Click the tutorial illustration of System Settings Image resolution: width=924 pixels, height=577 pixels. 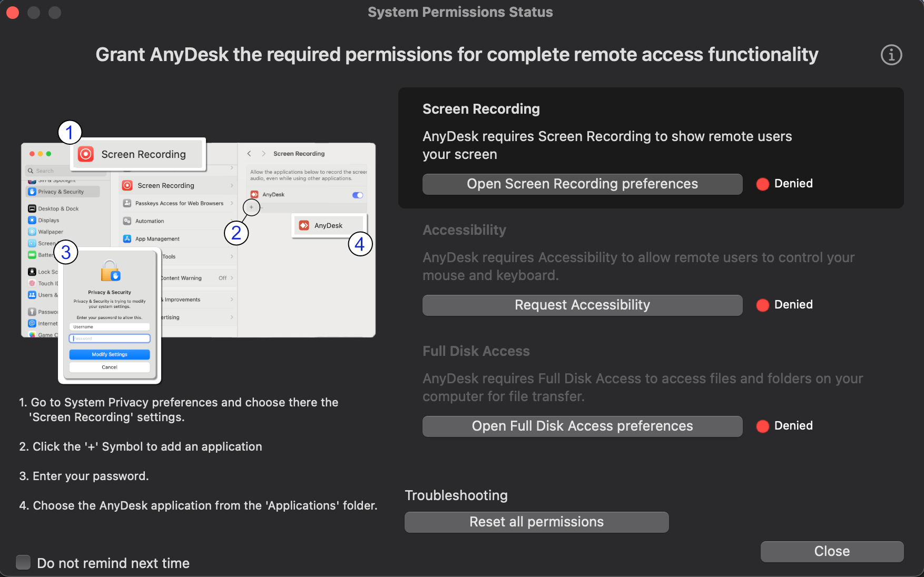[x=198, y=253]
